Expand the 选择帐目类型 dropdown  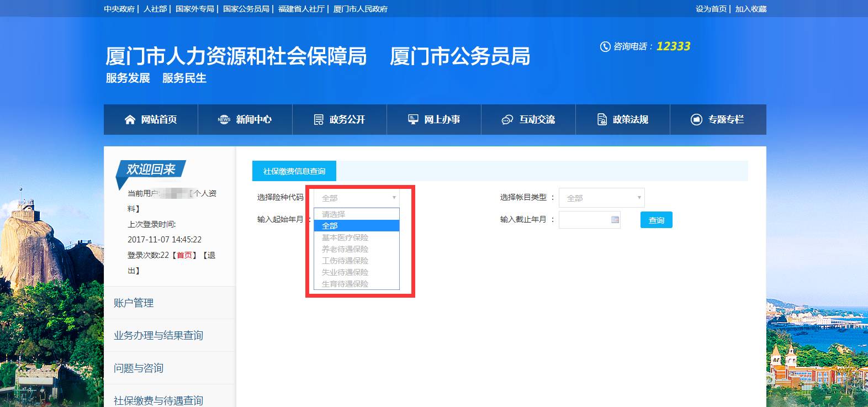pyautogui.click(x=601, y=198)
